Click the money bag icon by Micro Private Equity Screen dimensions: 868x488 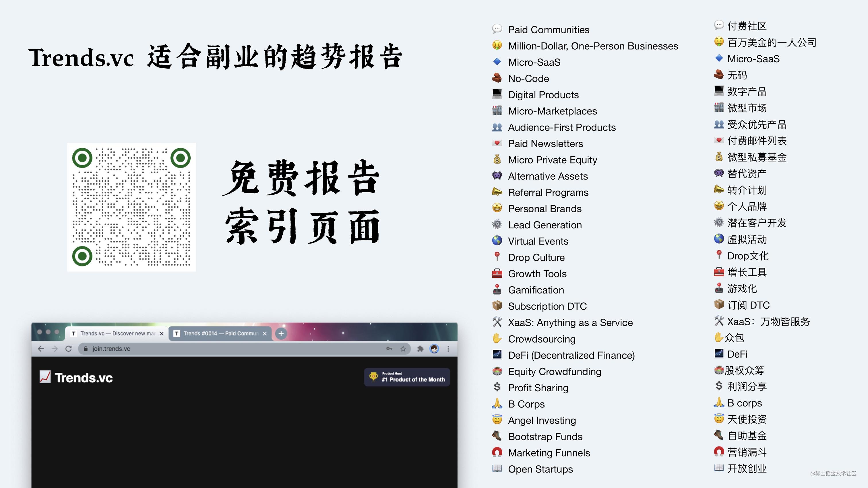pos(497,159)
